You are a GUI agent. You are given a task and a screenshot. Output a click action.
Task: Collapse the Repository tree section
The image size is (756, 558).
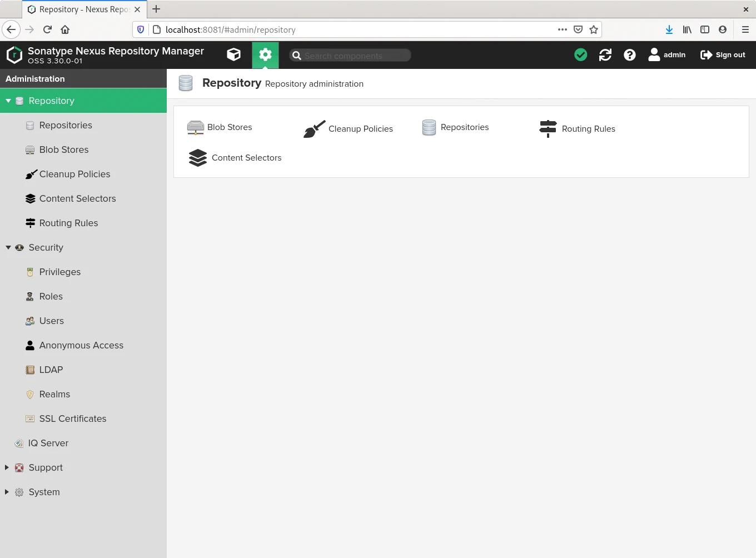pos(8,101)
